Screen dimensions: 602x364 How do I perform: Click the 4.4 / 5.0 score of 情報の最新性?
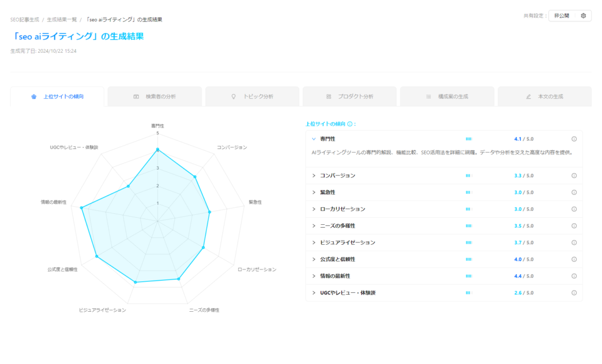tap(524, 276)
